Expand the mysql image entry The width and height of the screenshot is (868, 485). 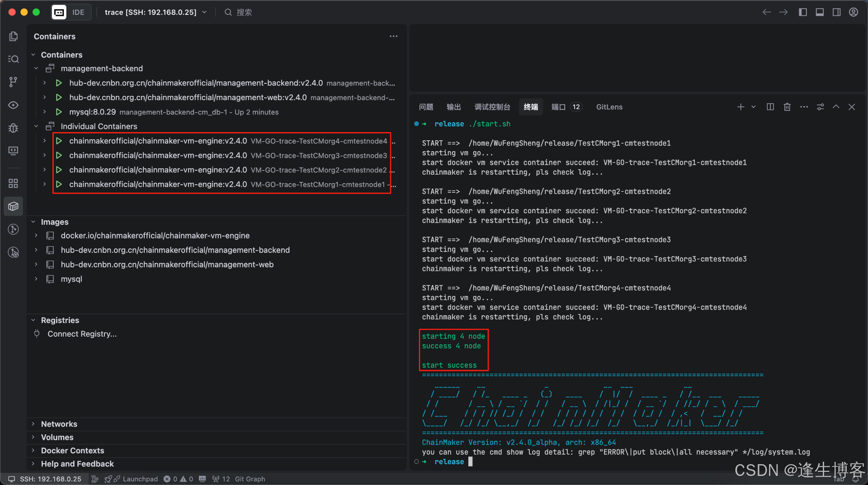[36, 279]
